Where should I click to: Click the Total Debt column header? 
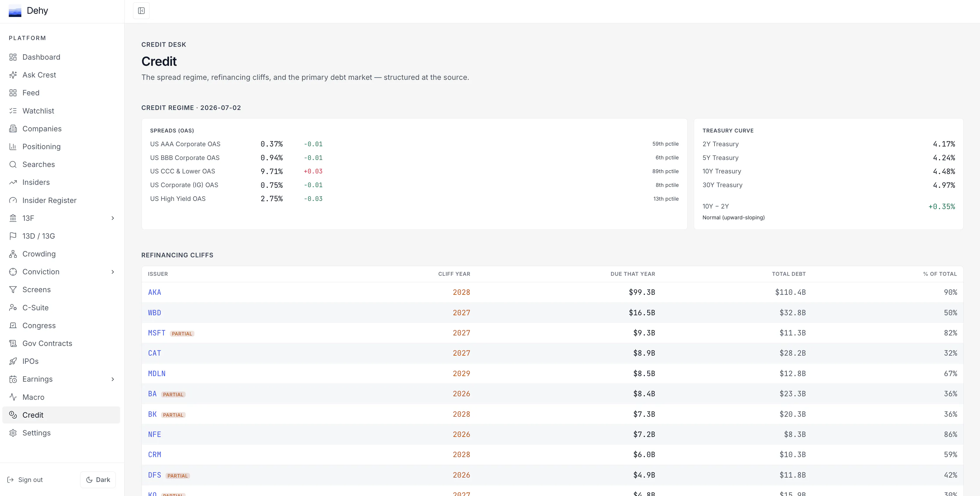coord(789,274)
